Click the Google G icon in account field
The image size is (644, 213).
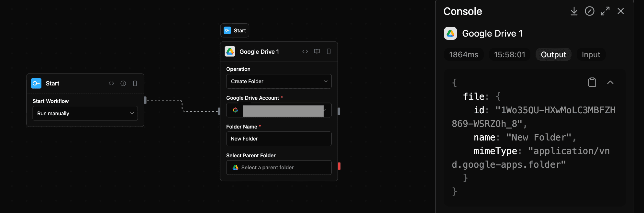pyautogui.click(x=235, y=110)
